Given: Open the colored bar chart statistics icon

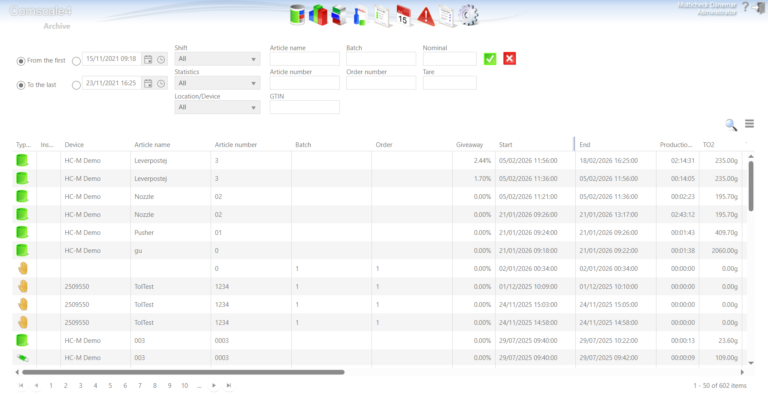Looking at the screenshot, I should [x=318, y=15].
